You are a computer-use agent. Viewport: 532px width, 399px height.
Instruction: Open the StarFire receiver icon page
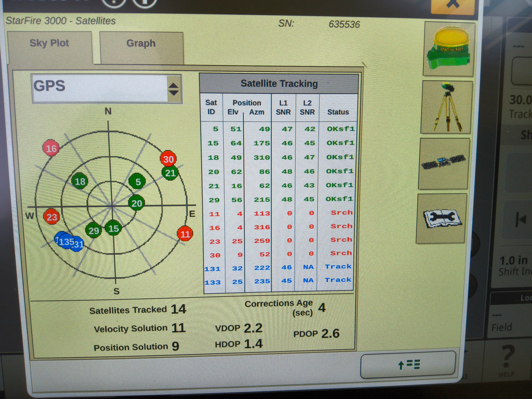click(x=449, y=49)
